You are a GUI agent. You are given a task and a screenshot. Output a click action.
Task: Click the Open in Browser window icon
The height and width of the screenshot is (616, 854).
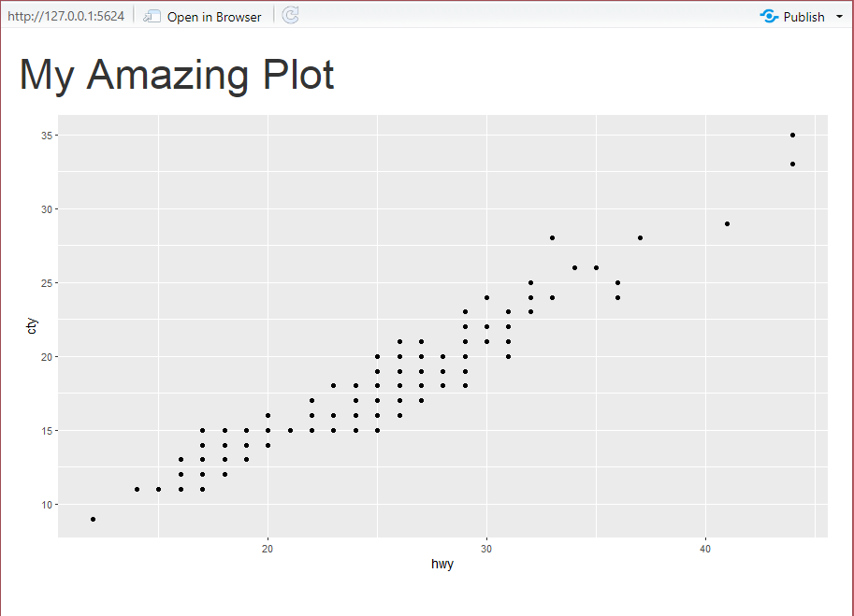click(152, 16)
